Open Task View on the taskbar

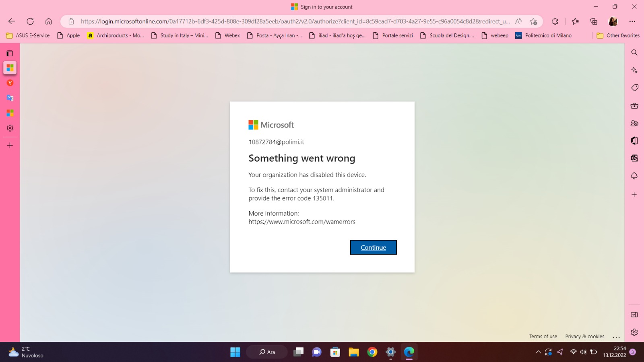click(x=298, y=352)
